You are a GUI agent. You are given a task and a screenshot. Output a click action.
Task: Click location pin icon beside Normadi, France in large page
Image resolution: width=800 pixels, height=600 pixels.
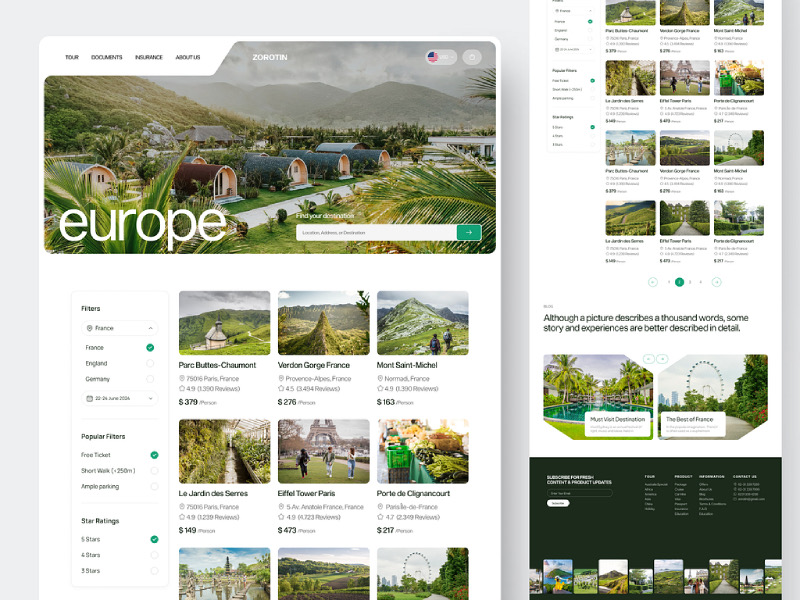coord(380,379)
